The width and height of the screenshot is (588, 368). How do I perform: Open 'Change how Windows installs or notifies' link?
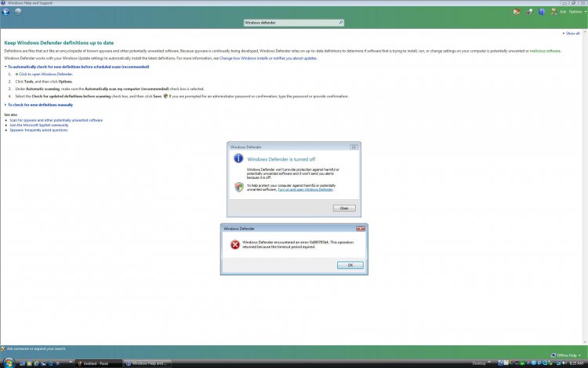(268, 58)
